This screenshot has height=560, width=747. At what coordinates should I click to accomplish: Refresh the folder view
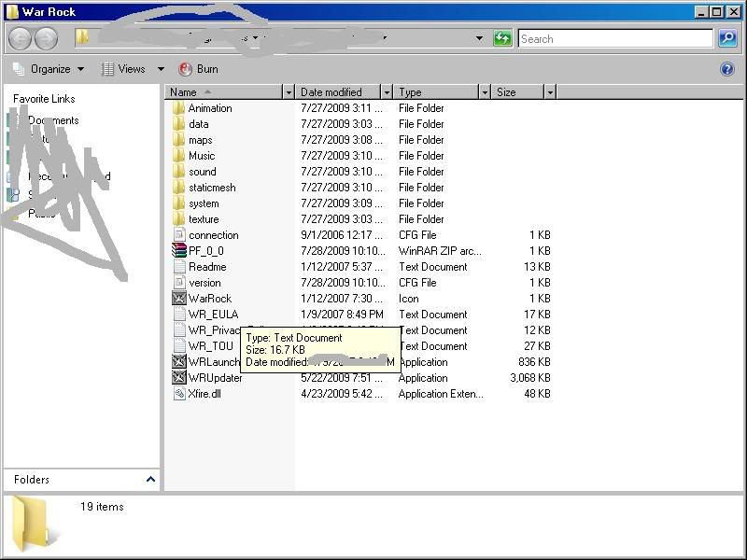(502, 38)
